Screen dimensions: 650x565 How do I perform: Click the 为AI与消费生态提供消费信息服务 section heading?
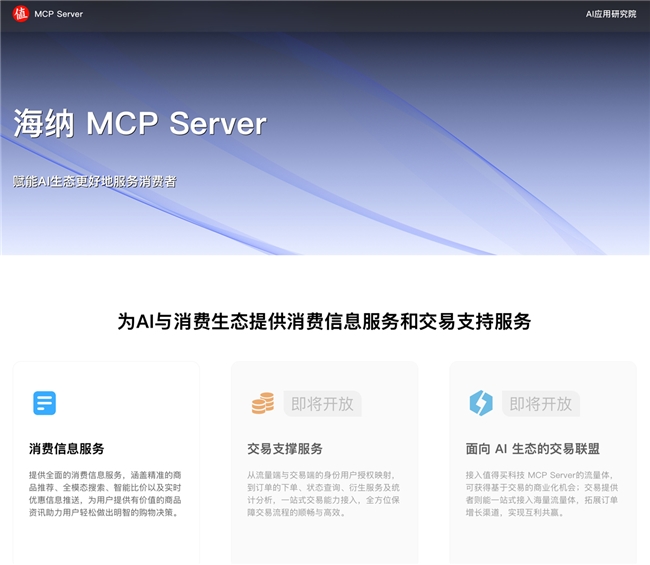pos(324,321)
